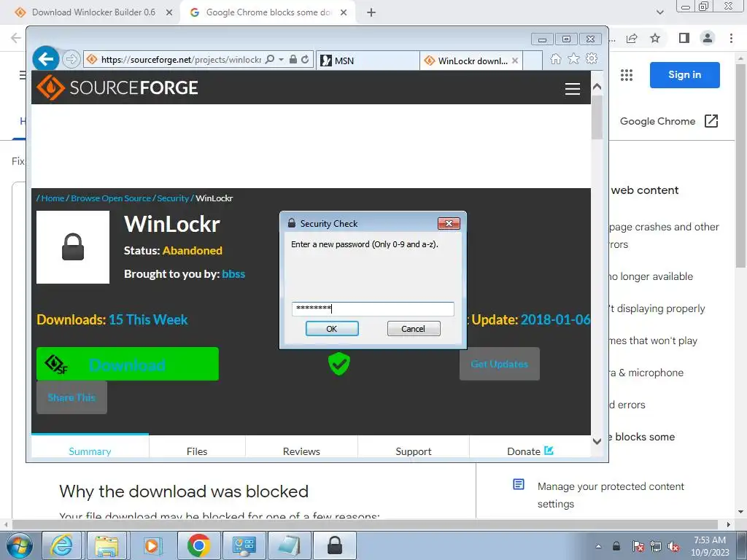Image resolution: width=747 pixels, height=560 pixels.
Task: Open the Google apps grid icon
Action: coord(627,75)
